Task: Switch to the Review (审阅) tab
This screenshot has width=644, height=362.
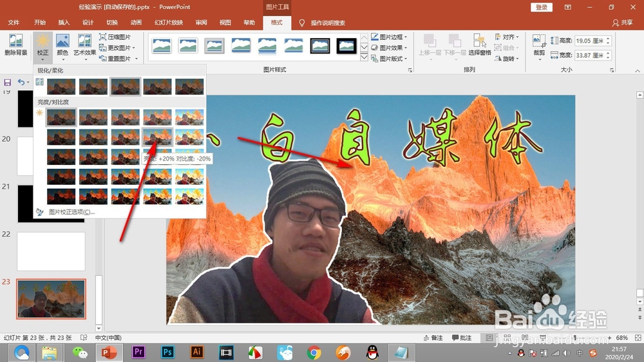Action: (201, 23)
